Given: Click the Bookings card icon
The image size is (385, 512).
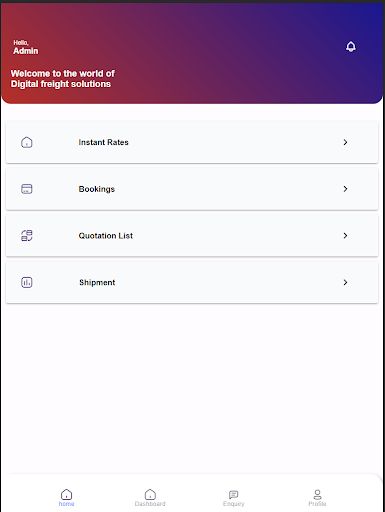Looking at the screenshot, I should 27,189.
